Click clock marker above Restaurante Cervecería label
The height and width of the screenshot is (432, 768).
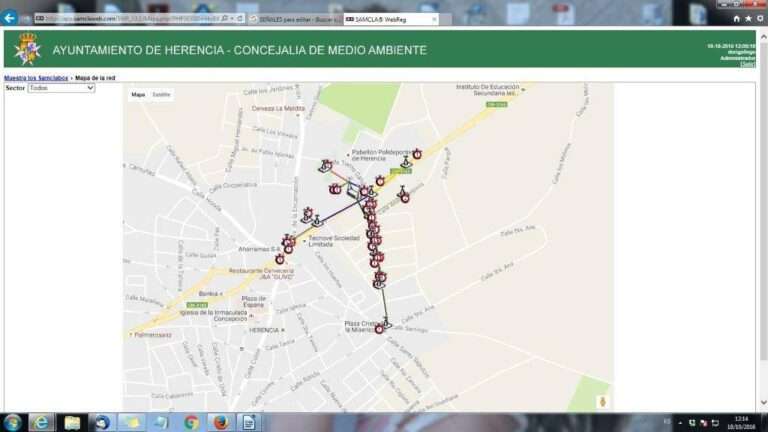pyautogui.click(x=280, y=259)
